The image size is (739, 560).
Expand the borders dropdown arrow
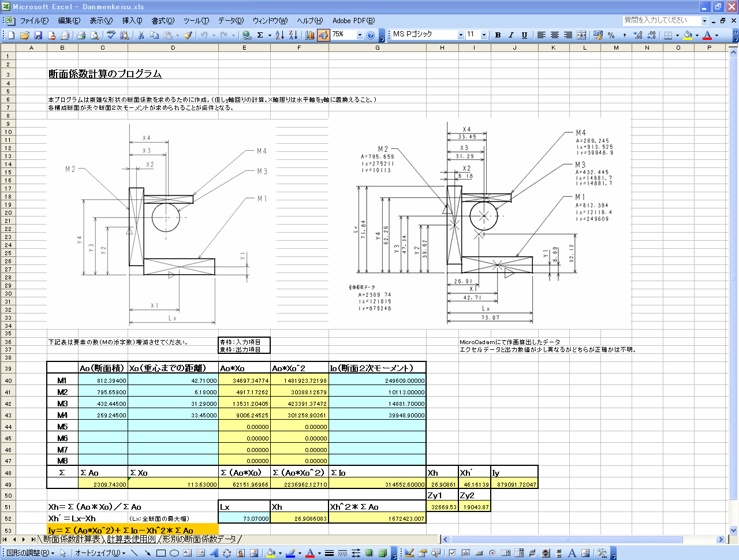coord(677,35)
